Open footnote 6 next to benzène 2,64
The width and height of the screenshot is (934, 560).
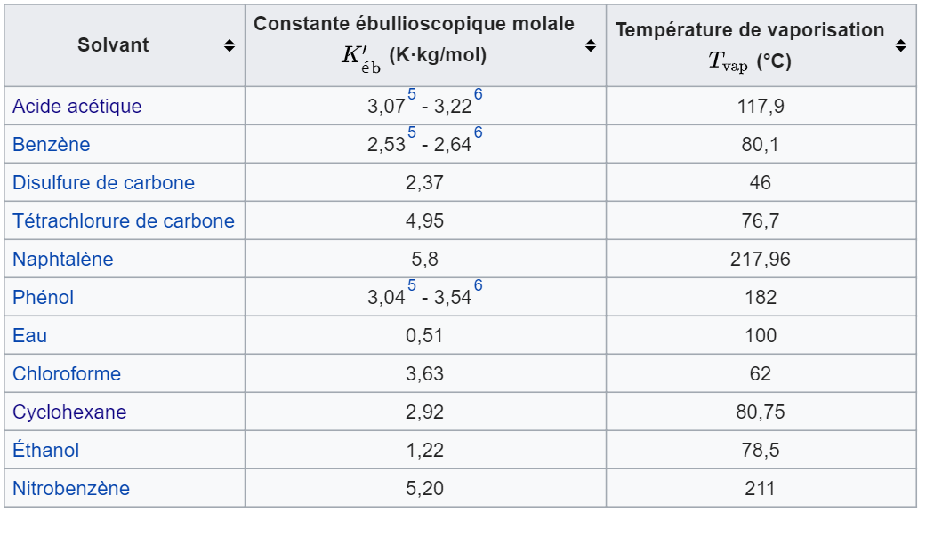[x=478, y=133]
